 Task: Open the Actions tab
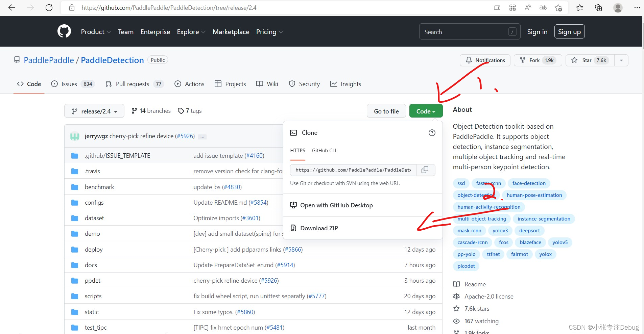coord(189,84)
